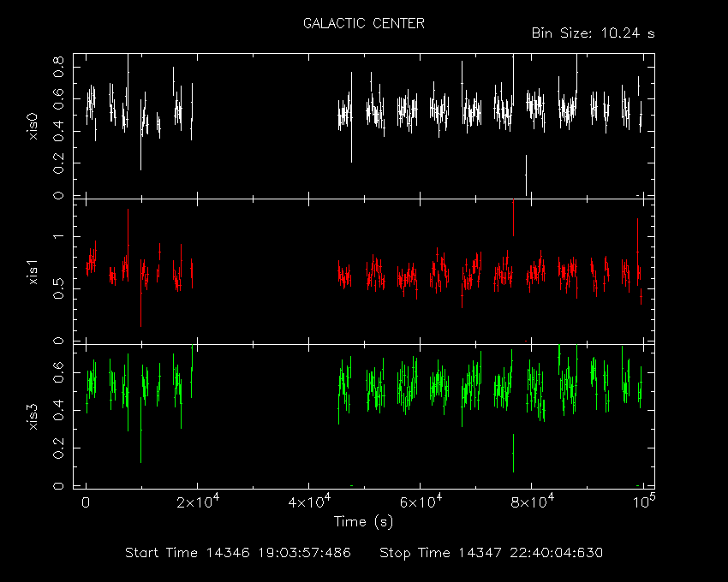Image resolution: width=728 pixels, height=582 pixels.
Task: Click the 1 tick label on xis1 axis
Action: 58,236
